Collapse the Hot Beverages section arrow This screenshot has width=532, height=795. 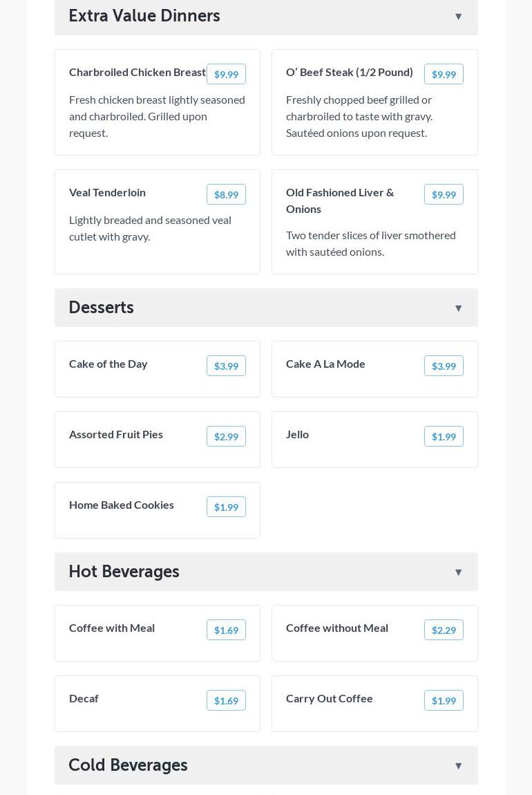point(458,572)
